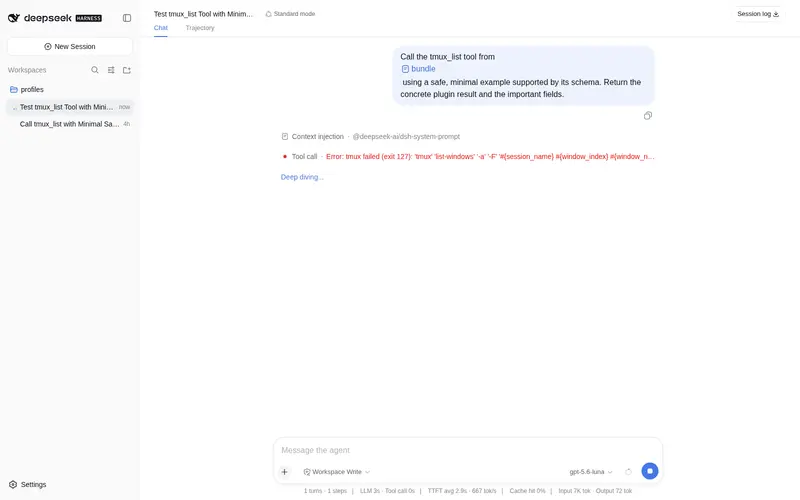Switch to the Trajectory tab
The height and width of the screenshot is (500, 800).
point(200,28)
